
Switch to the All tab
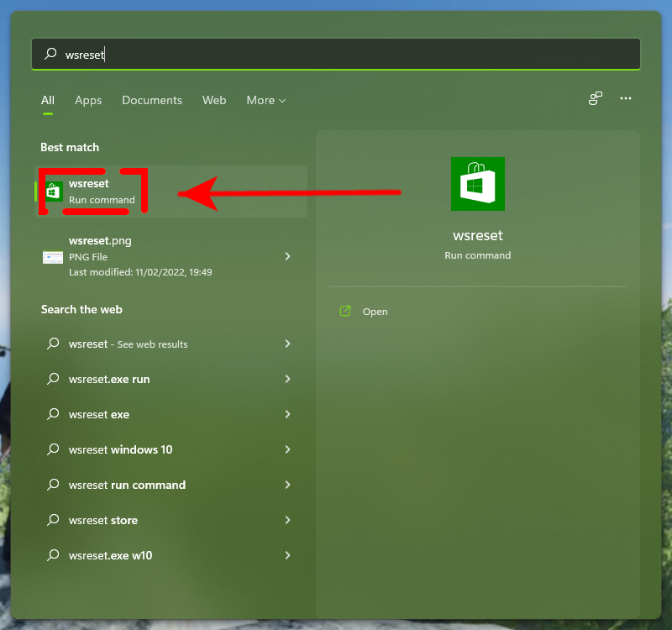pyautogui.click(x=48, y=100)
